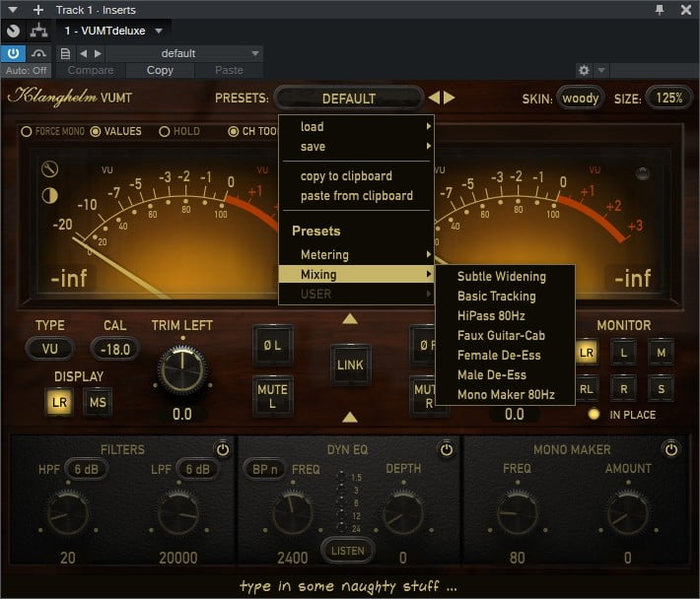
Task: Select Faux Guitar-Cab preset
Action: (x=505, y=335)
